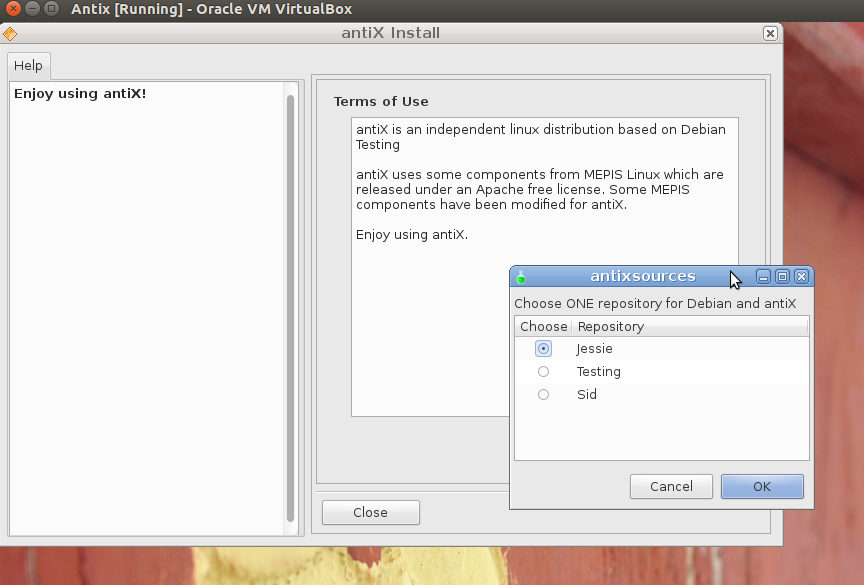Click the Terms of Use heading
This screenshot has width=864, height=585.
click(x=381, y=101)
